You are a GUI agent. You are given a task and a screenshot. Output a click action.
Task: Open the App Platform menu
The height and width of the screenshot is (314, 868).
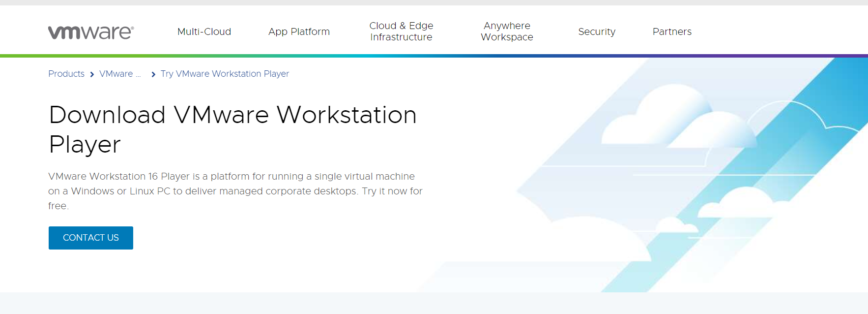tap(299, 31)
